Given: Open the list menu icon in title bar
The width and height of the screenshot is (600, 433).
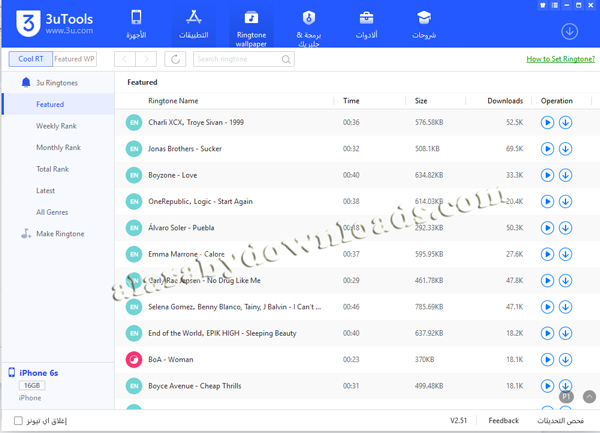Looking at the screenshot, I should pos(554,5).
